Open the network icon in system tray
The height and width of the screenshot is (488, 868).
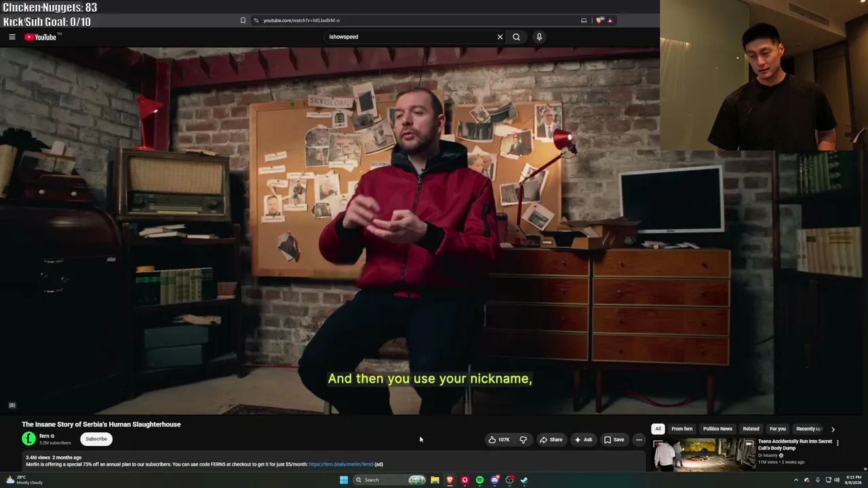(x=828, y=480)
